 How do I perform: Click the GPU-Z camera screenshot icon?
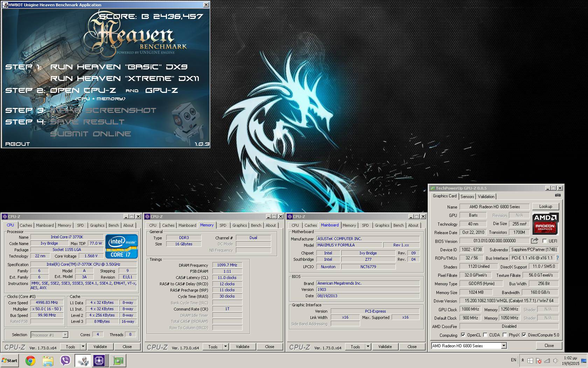pos(558,195)
